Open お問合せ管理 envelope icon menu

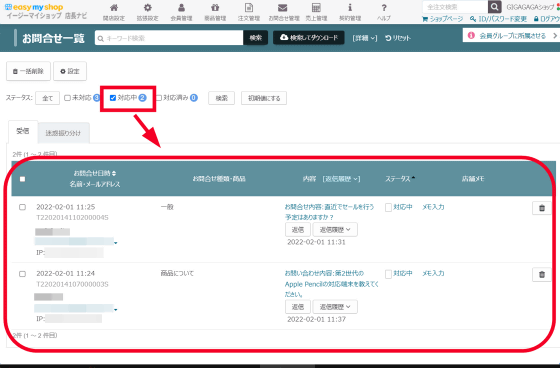[284, 12]
